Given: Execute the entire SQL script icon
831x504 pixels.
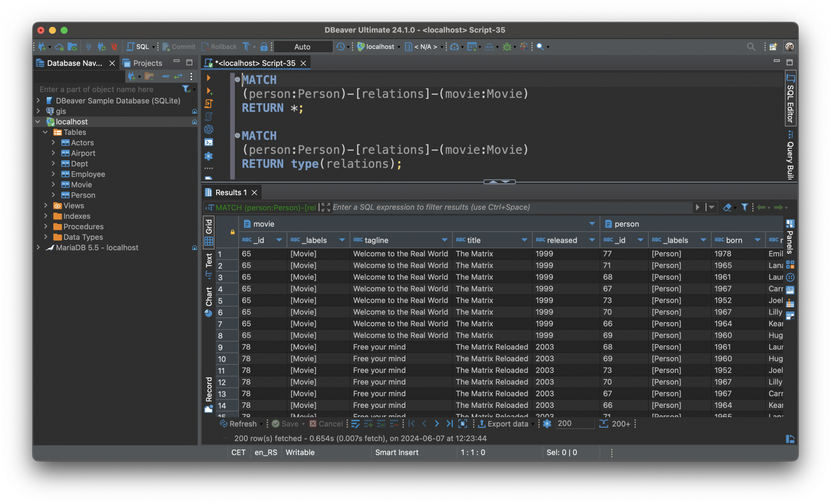Looking at the screenshot, I should click(208, 103).
